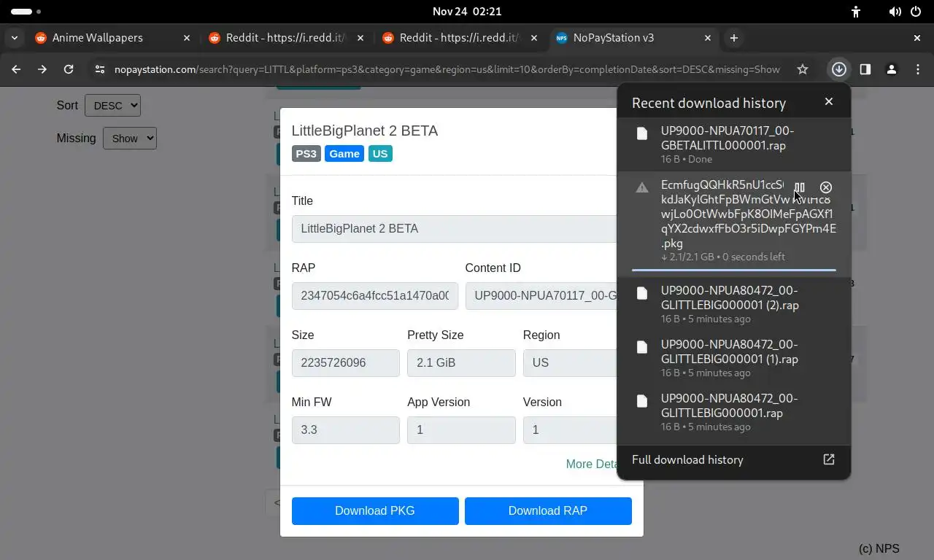The height and width of the screenshot is (560, 934).
Task: Bookmark this page with the star icon
Action: click(803, 69)
